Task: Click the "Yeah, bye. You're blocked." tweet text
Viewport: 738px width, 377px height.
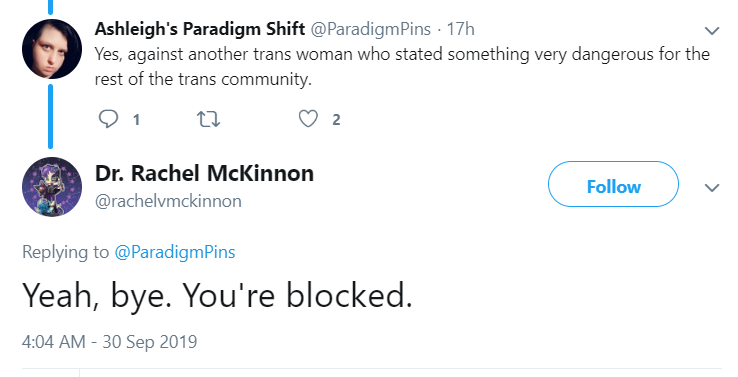Action: [x=217, y=295]
